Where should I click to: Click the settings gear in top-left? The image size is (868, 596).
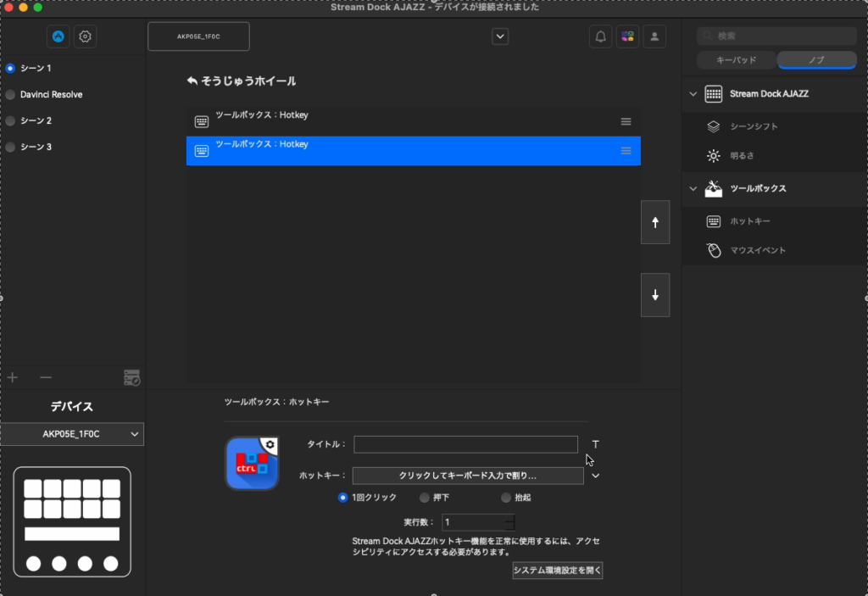[x=85, y=36]
